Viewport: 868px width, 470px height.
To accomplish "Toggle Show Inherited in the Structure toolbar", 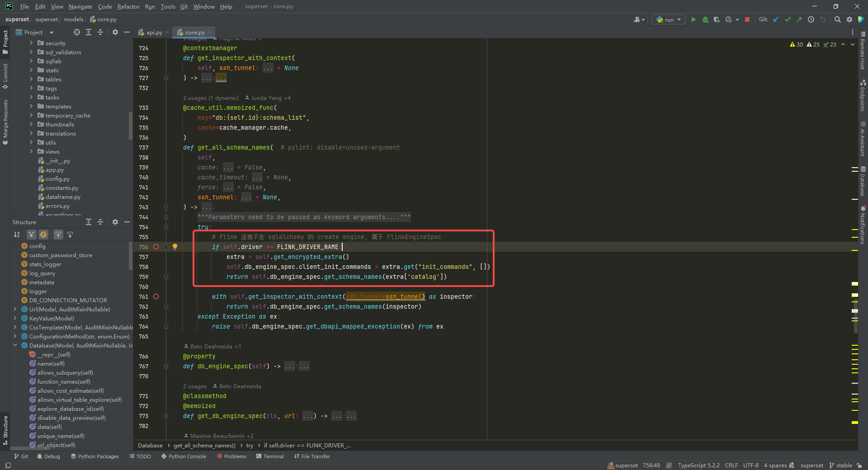I will click(31, 234).
